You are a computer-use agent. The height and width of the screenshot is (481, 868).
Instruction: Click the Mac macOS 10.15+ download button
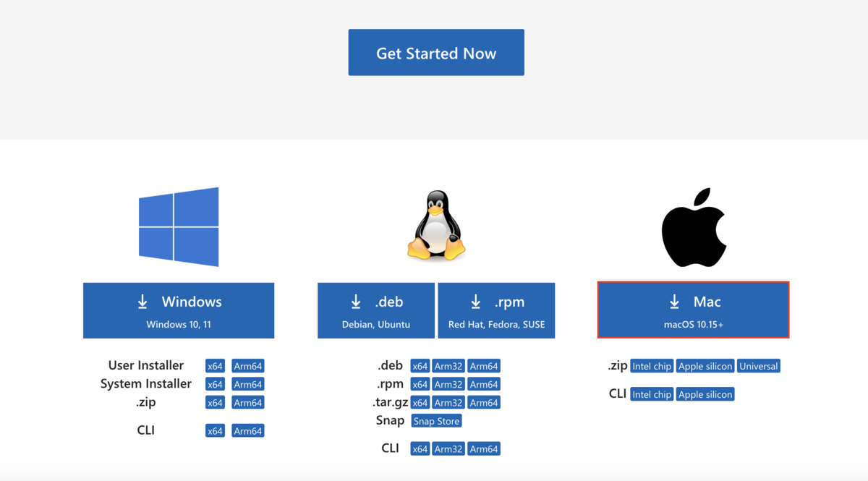click(693, 310)
